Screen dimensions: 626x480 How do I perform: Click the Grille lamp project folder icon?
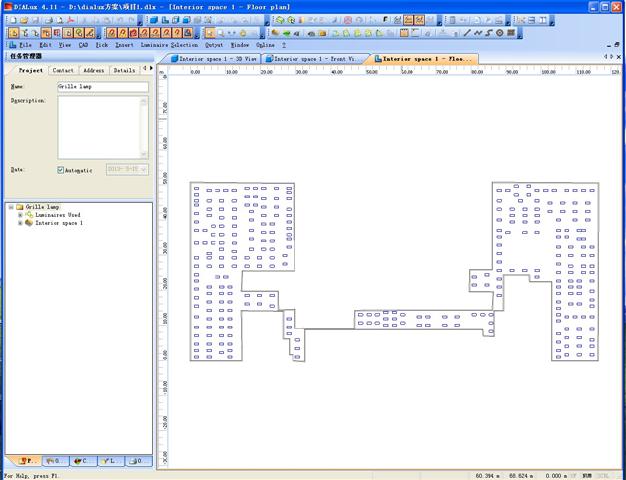[x=20, y=207]
